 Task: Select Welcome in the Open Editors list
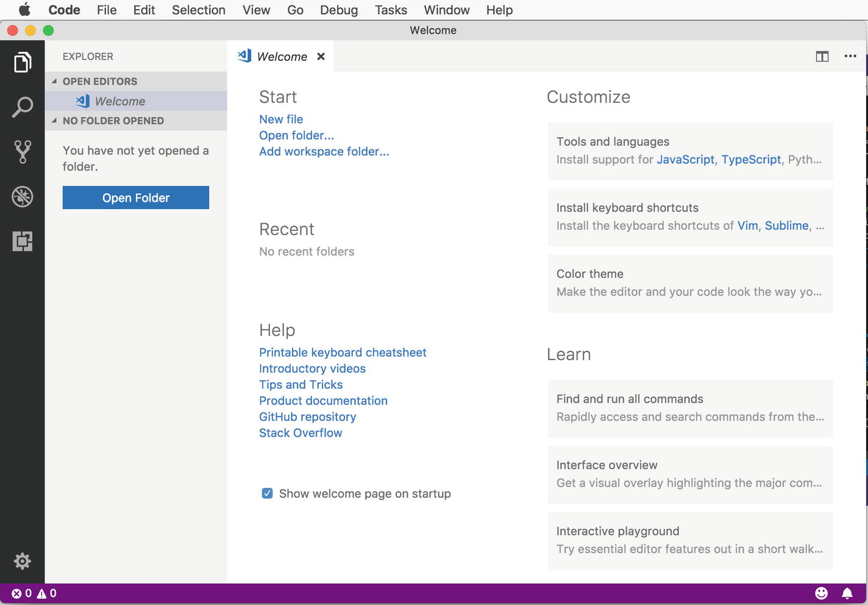click(x=119, y=101)
